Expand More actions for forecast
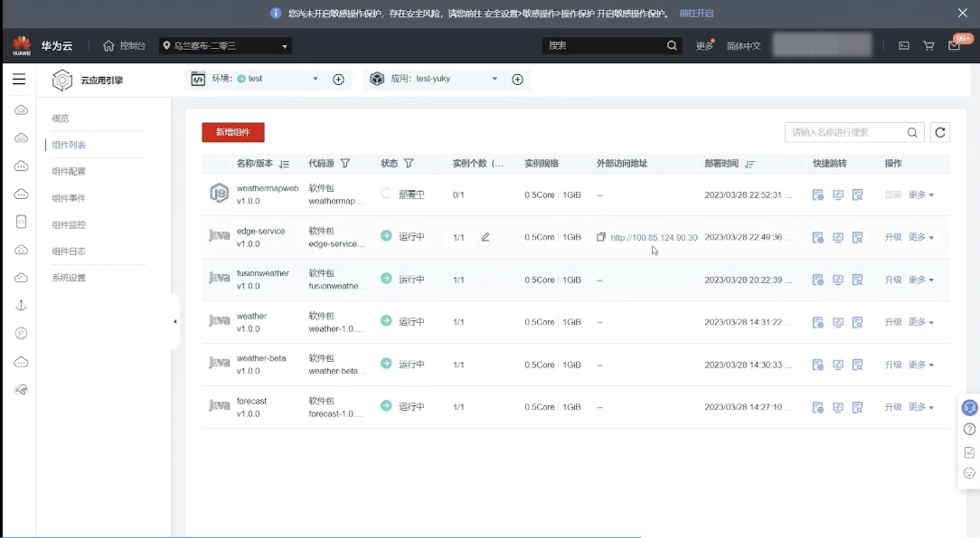 921,407
